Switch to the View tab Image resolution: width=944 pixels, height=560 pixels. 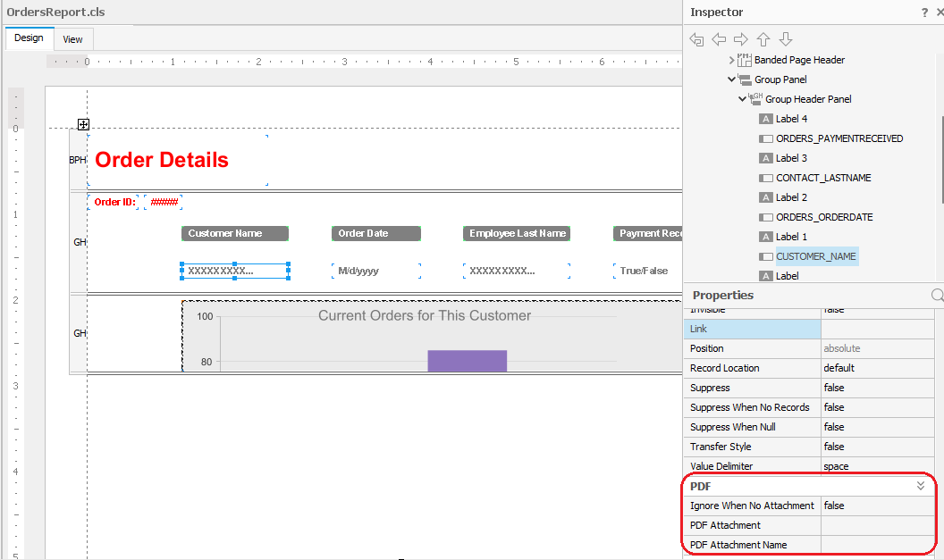click(72, 38)
